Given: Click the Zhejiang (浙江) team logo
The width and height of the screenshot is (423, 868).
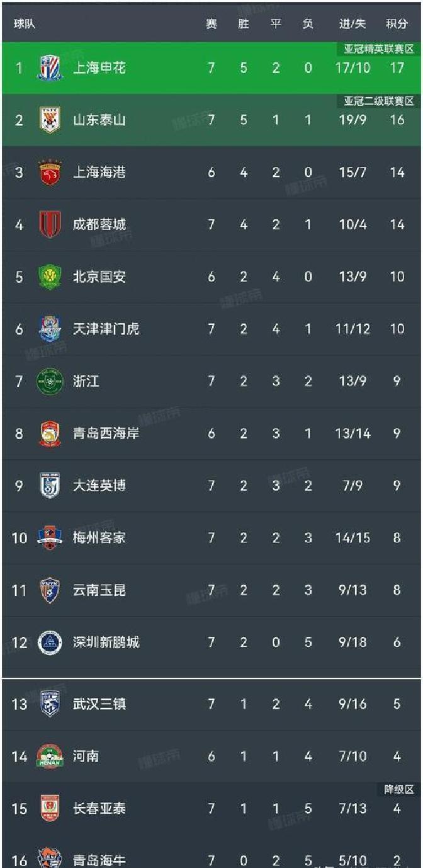Looking at the screenshot, I should [x=50, y=381].
